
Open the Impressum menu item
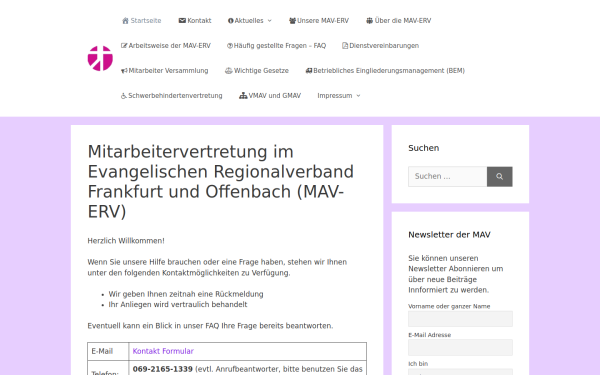334,96
